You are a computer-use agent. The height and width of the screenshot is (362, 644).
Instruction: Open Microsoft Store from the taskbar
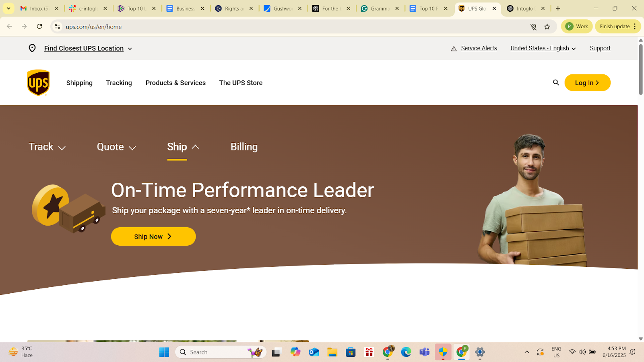click(x=351, y=352)
